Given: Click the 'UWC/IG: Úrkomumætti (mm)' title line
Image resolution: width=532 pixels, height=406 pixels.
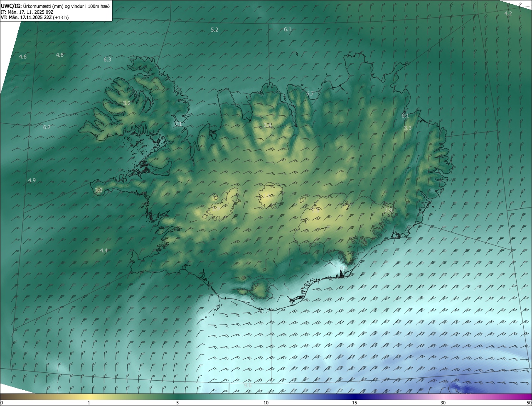Looking at the screenshot, I should tap(55, 6).
